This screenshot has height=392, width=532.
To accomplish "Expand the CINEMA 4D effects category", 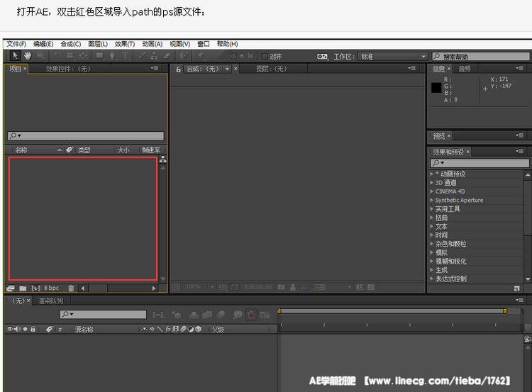I will click(431, 191).
